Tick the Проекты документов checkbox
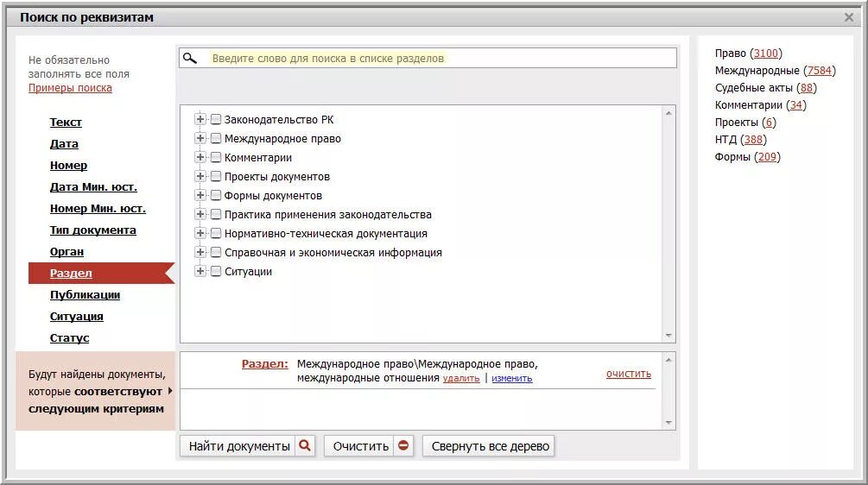Screen dimensions: 868x485 tap(216, 176)
